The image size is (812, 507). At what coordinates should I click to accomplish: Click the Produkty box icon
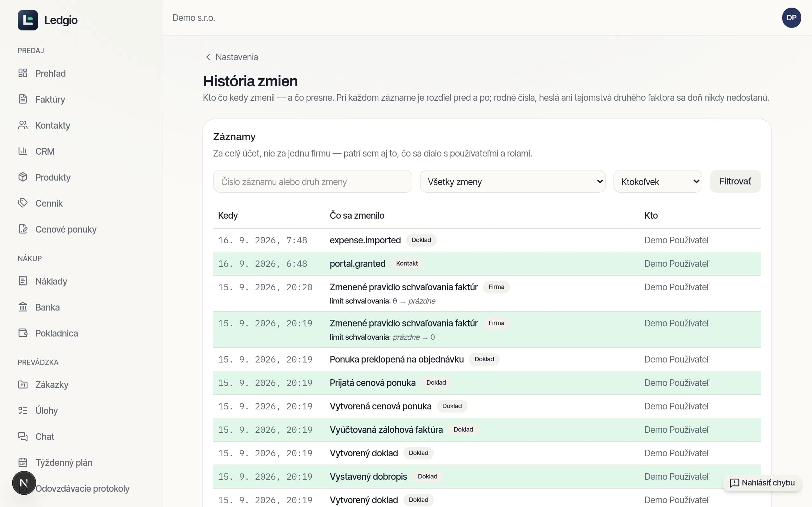[23, 177]
